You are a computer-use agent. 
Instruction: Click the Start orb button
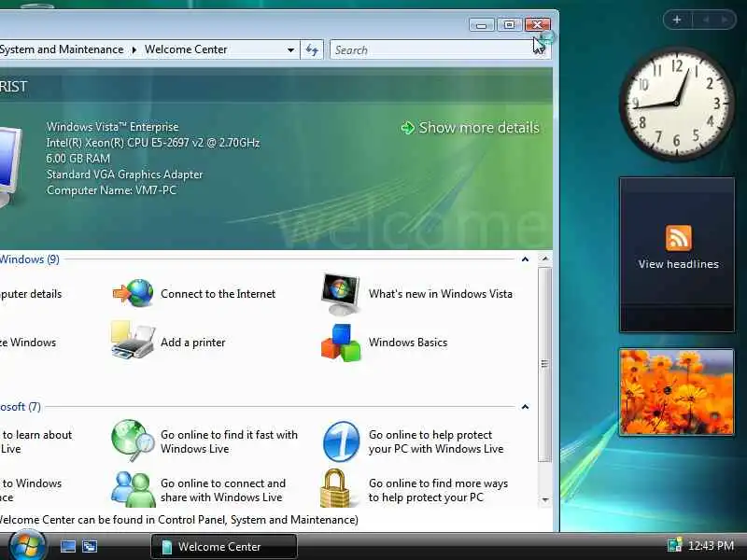(27, 546)
